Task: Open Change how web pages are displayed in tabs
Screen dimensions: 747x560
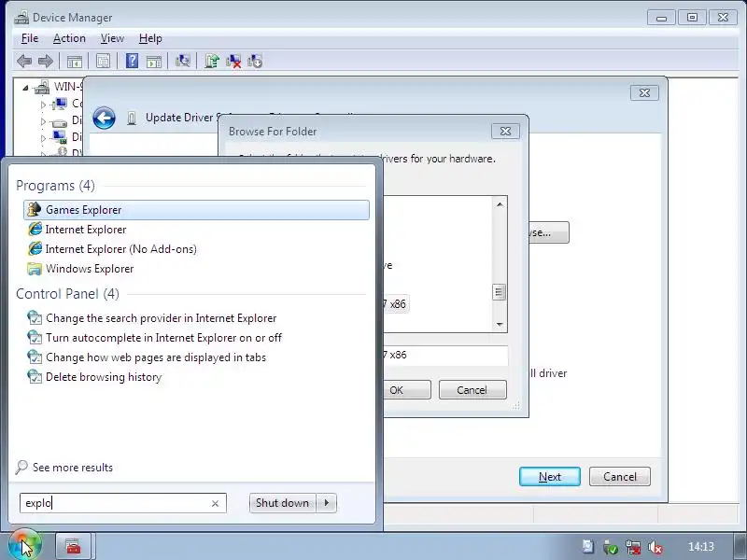Action: click(196, 357)
